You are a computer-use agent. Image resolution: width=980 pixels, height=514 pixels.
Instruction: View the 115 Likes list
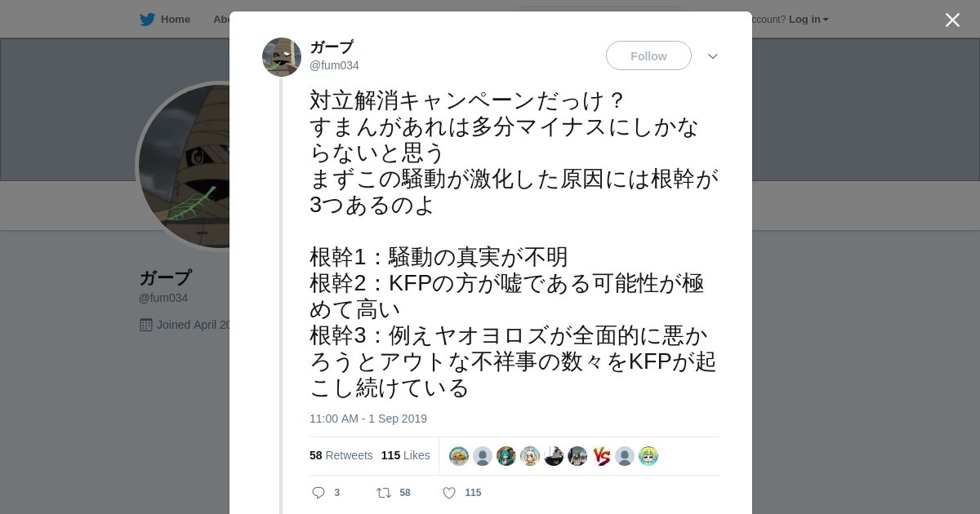coord(405,455)
